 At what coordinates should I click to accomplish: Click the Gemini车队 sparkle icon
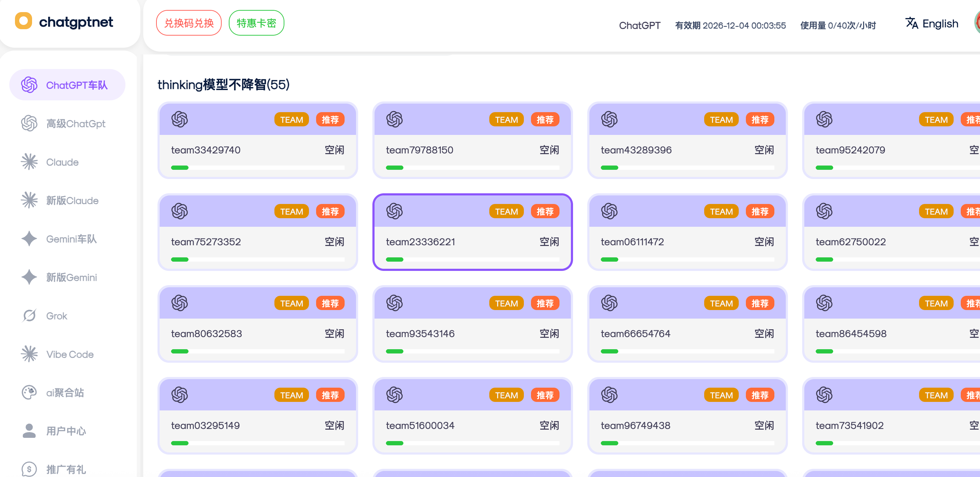pyautogui.click(x=29, y=239)
